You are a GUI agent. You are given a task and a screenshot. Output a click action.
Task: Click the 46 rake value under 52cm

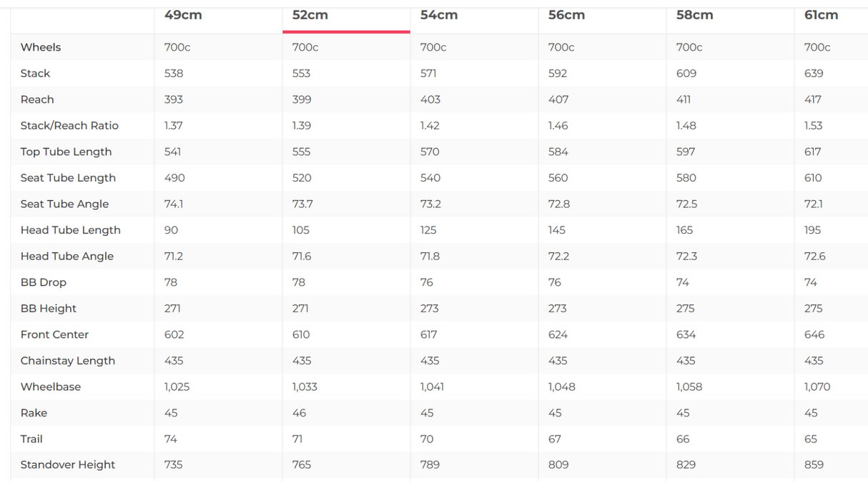point(299,413)
